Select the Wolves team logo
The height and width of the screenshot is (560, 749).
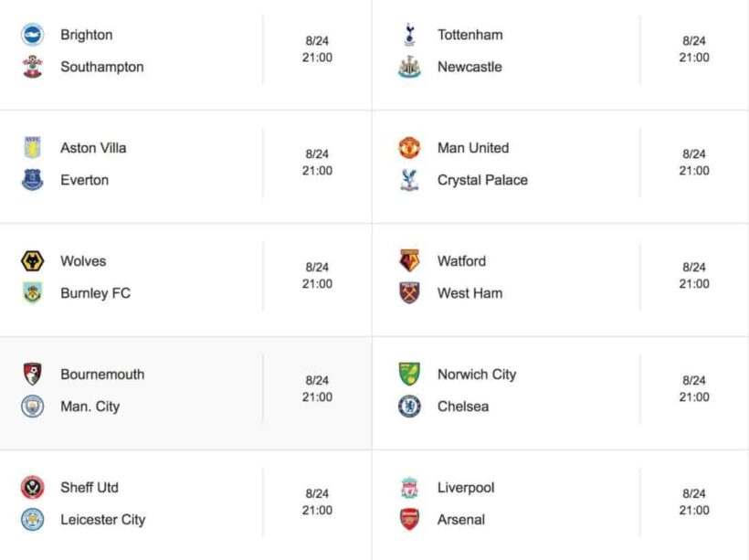pos(32,261)
